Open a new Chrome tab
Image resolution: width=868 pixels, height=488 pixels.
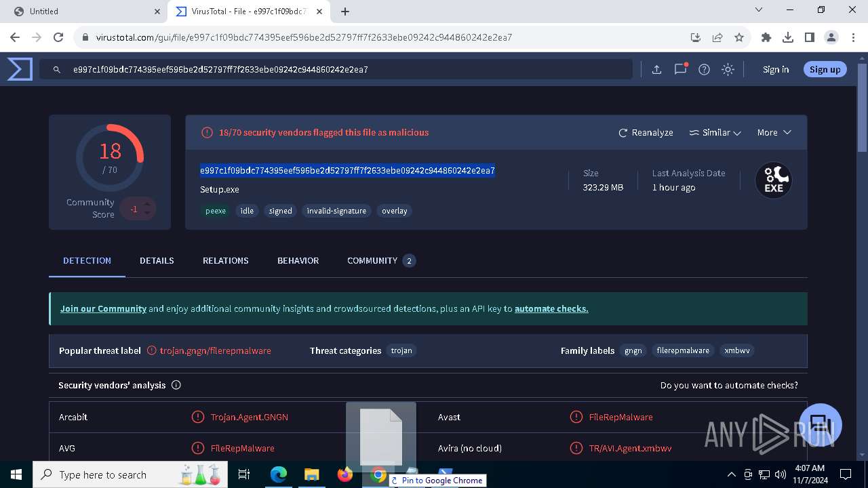[345, 12]
